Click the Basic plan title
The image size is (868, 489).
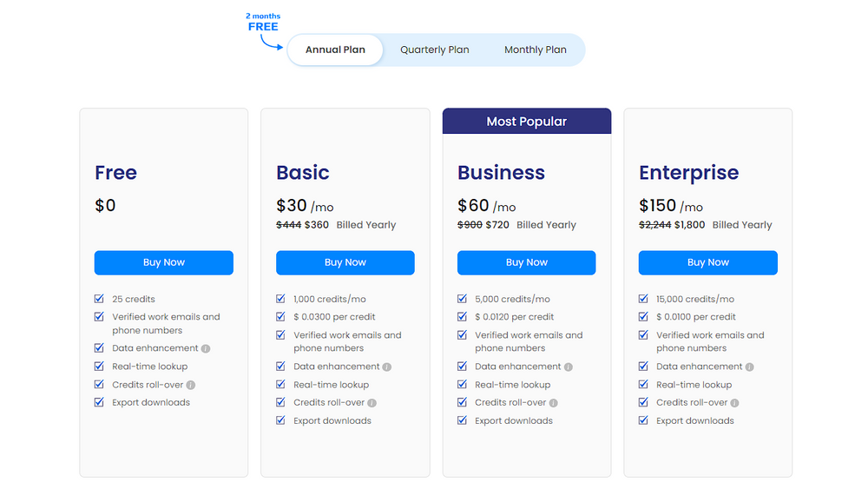coord(303,172)
